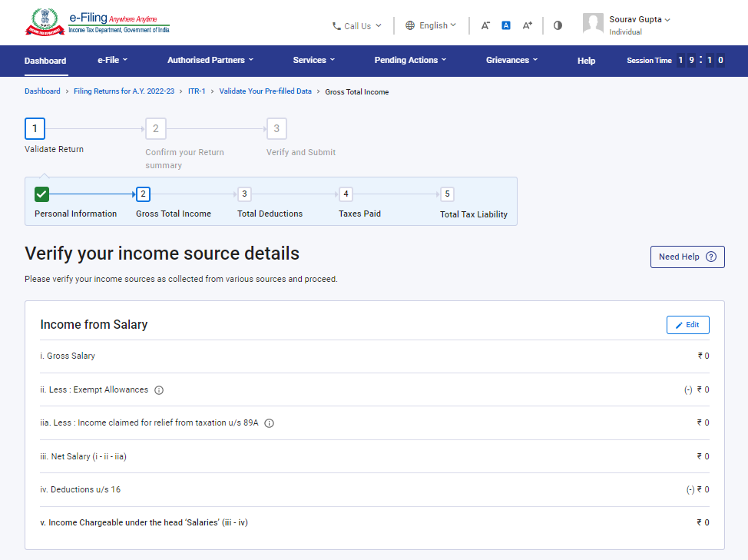Image resolution: width=748 pixels, height=560 pixels.
Task: Expand the Sourav Gupta account menu
Action: 640,19
